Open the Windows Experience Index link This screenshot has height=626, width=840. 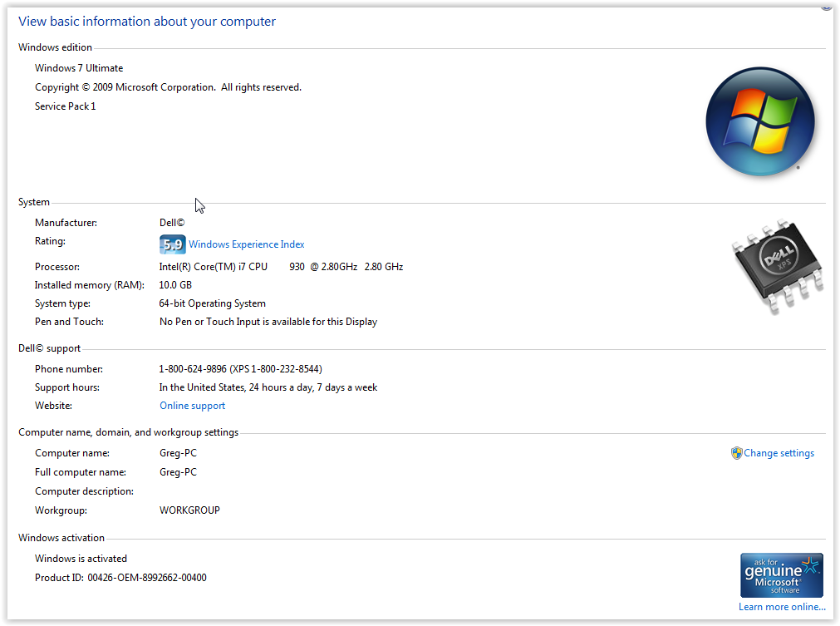tap(247, 244)
